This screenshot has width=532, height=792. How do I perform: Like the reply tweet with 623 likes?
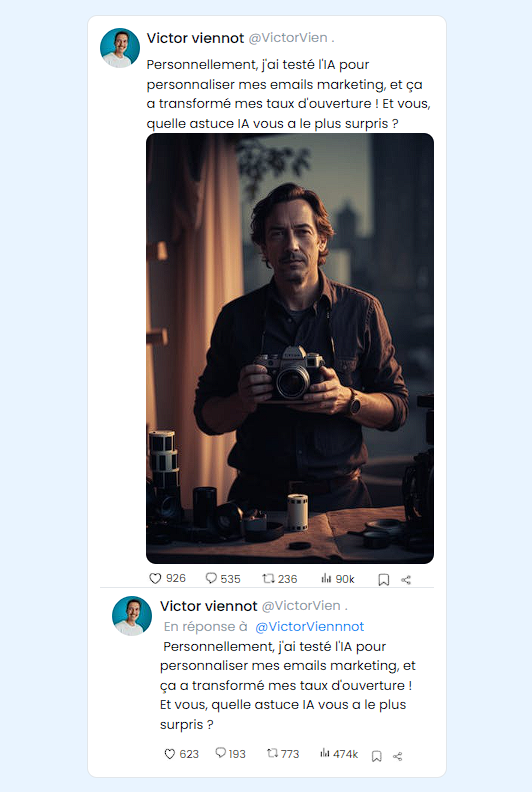[170, 754]
